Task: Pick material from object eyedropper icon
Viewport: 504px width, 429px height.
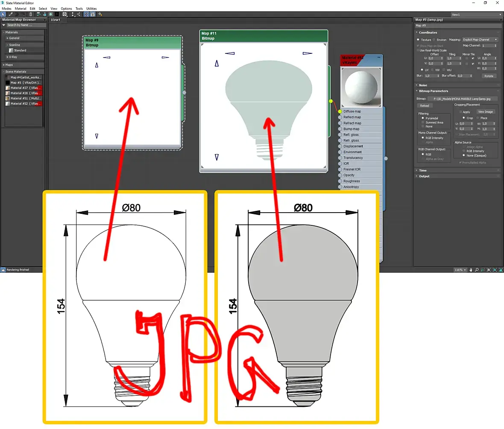Action: click(x=11, y=14)
